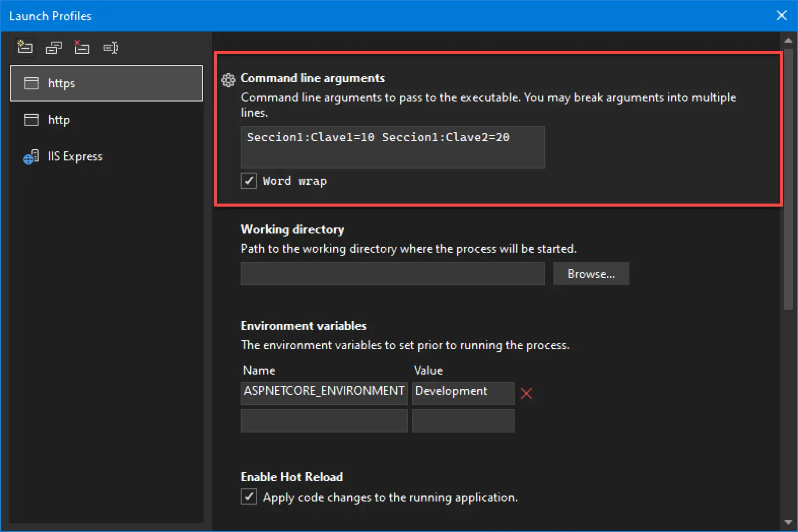Toggle the Word wrap checkbox
798x532 pixels.
click(x=249, y=181)
